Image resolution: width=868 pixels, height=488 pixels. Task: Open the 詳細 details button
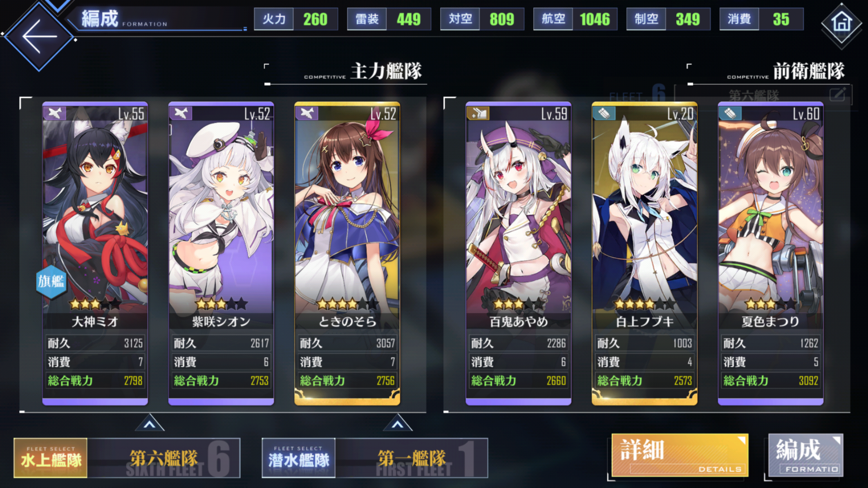point(680,455)
